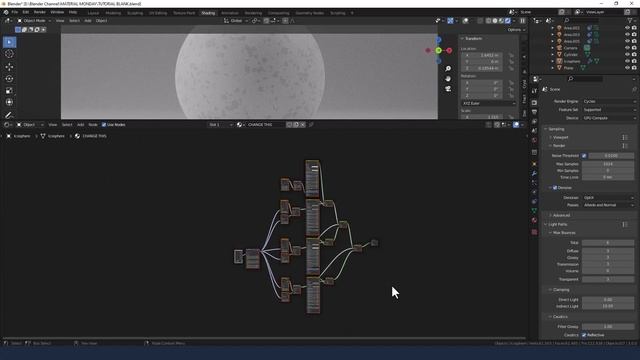Click the viewport zoom magnifier icon

448,69
